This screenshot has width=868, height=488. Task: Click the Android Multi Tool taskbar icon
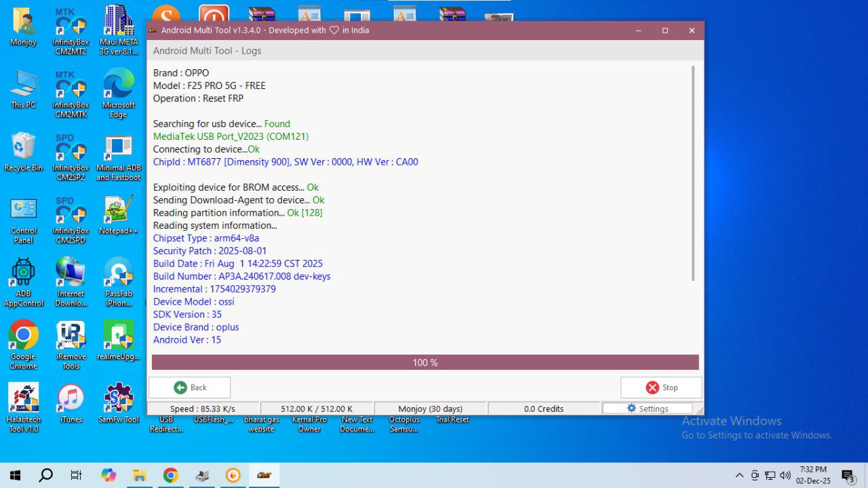point(264,475)
